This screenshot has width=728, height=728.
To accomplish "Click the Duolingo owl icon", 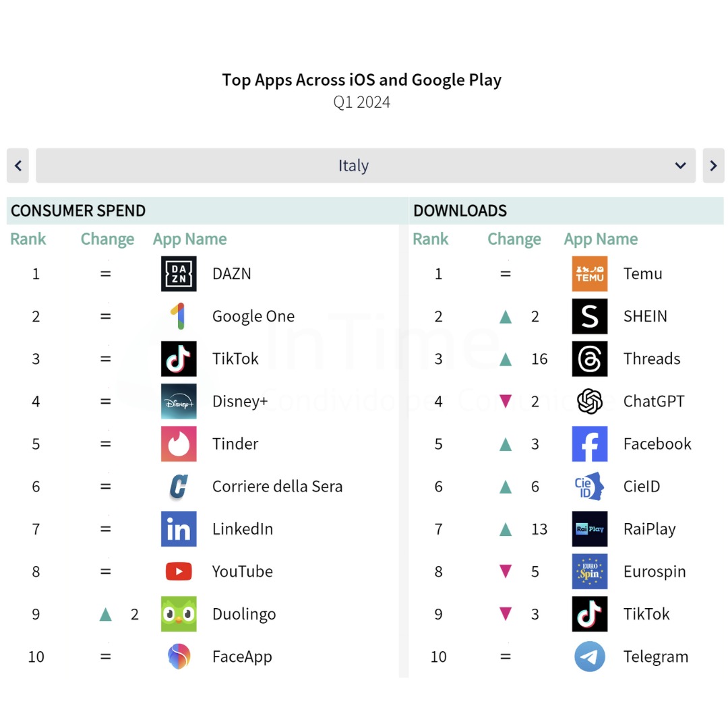I will [179, 614].
